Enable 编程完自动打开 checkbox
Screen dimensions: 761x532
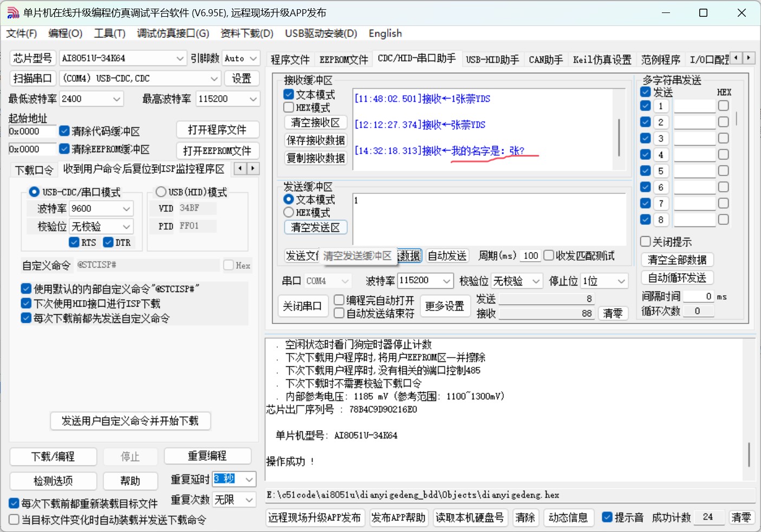340,300
